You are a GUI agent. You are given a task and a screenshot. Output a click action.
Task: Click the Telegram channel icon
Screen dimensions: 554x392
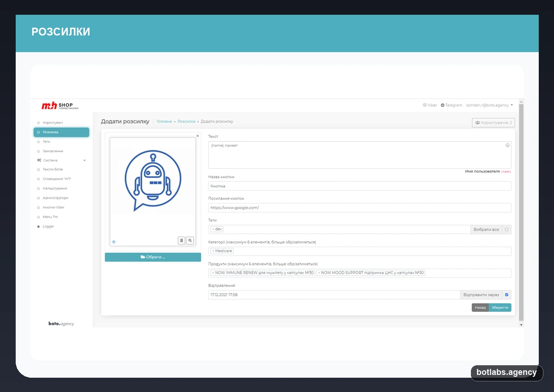pyautogui.click(x=443, y=105)
